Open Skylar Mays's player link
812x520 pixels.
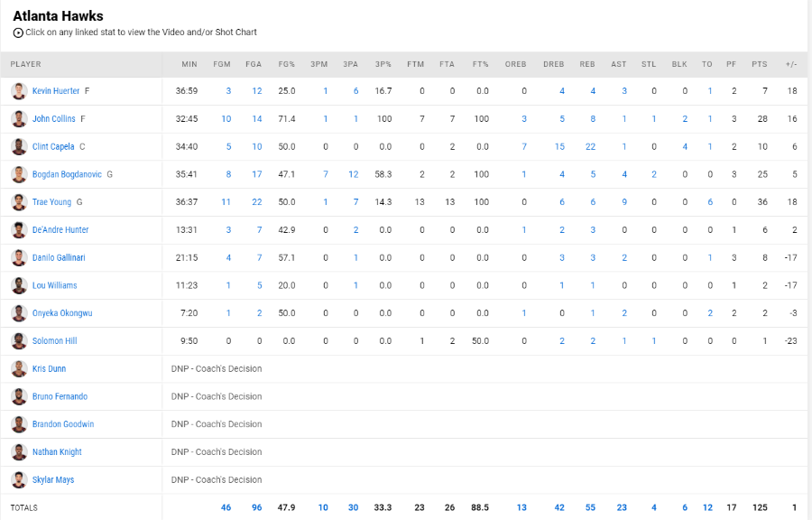(x=53, y=479)
